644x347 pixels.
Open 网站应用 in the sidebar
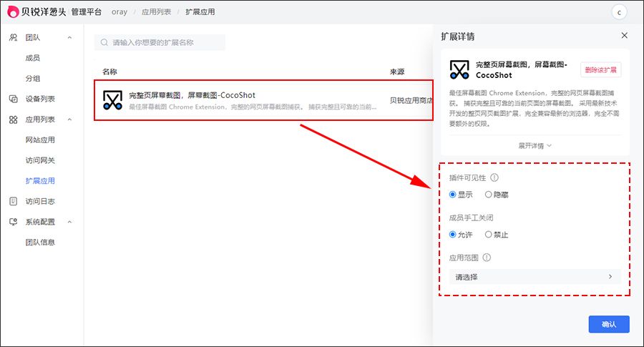point(40,140)
